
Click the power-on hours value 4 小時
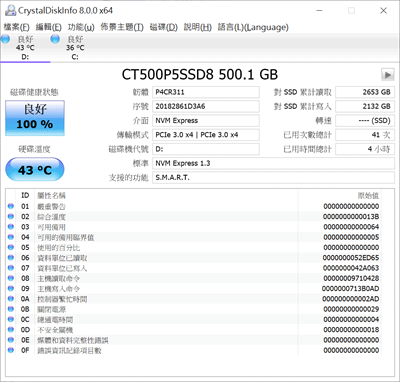point(365,149)
